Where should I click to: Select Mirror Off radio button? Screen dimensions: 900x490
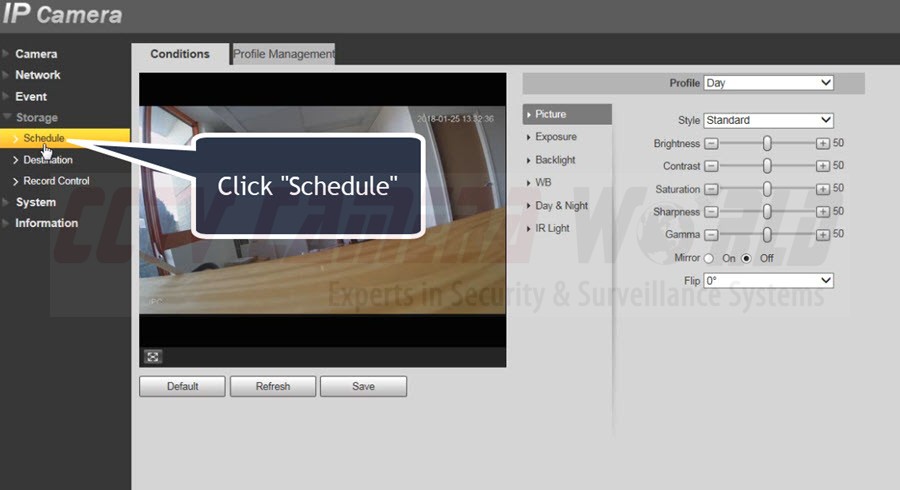(746, 258)
